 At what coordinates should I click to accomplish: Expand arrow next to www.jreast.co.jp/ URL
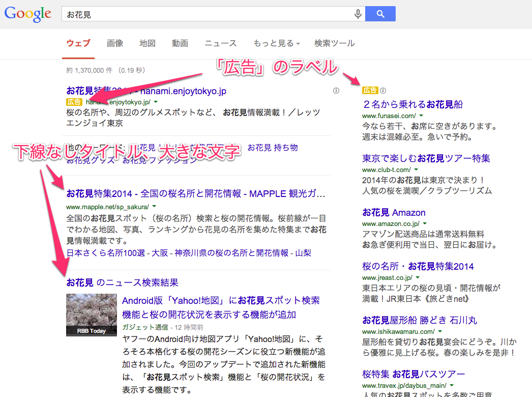pos(418,277)
